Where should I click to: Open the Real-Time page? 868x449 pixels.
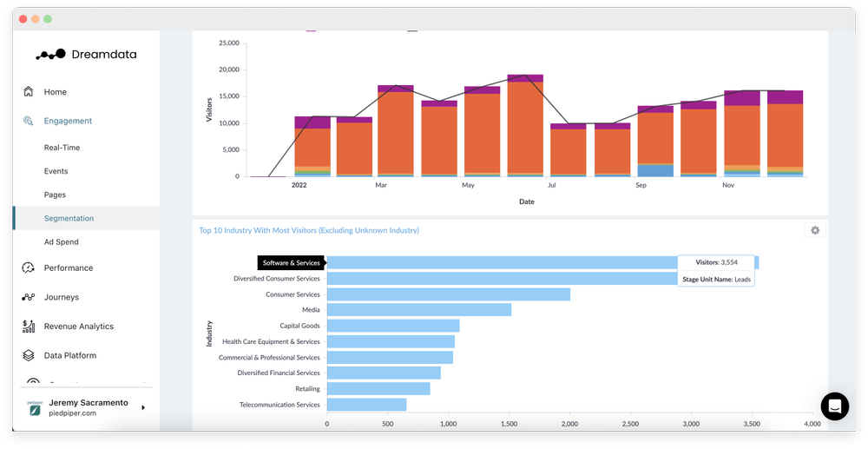pos(62,148)
